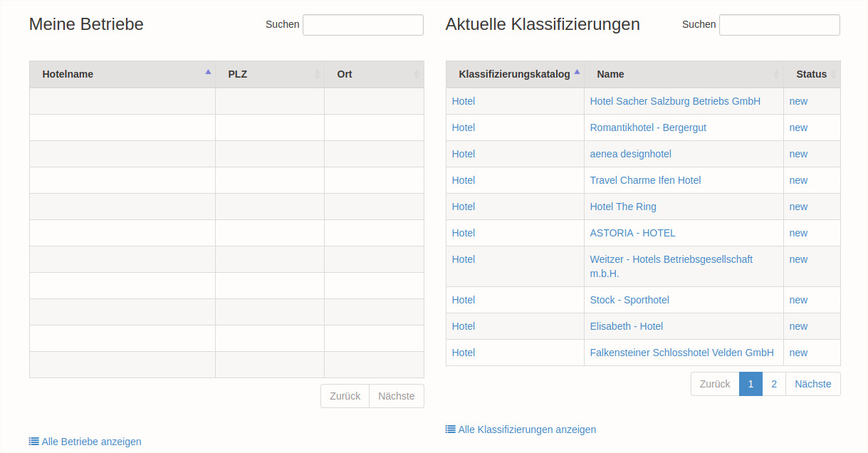Image resolution: width=868 pixels, height=453 pixels.
Task: Click the Alle Betriebe anzeigen link
Action: [91, 442]
